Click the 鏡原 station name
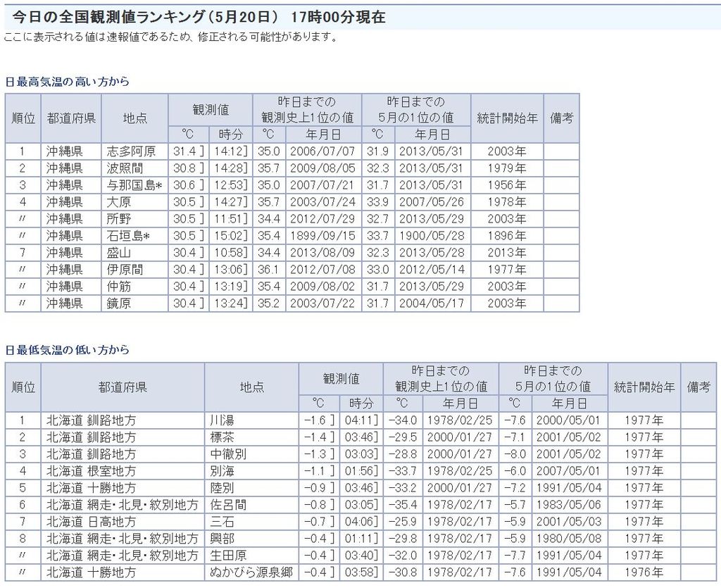721x588 pixels. [118, 304]
